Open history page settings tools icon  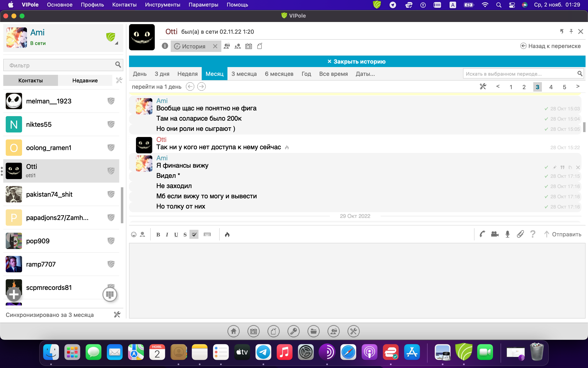pyautogui.click(x=483, y=87)
